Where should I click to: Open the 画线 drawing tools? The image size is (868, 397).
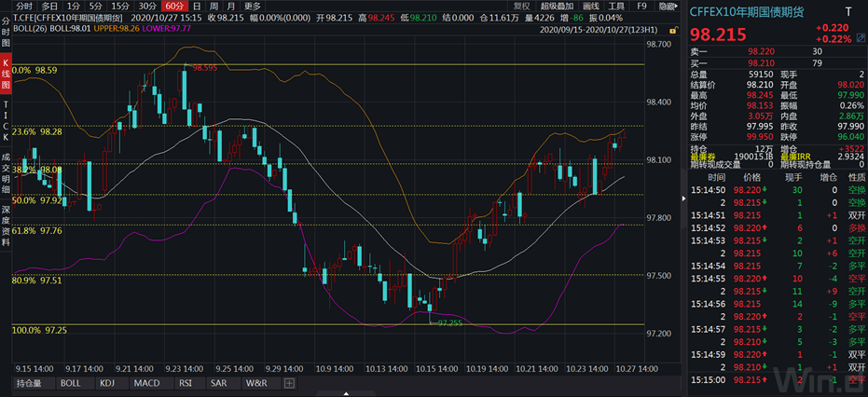click(591, 7)
